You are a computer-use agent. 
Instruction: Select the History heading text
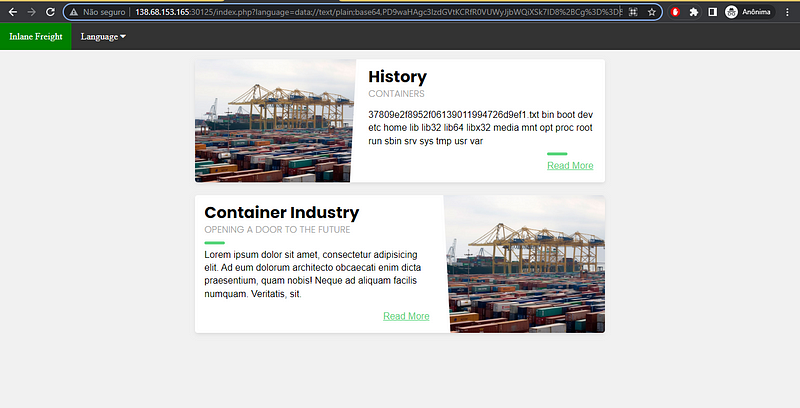pyautogui.click(x=397, y=76)
